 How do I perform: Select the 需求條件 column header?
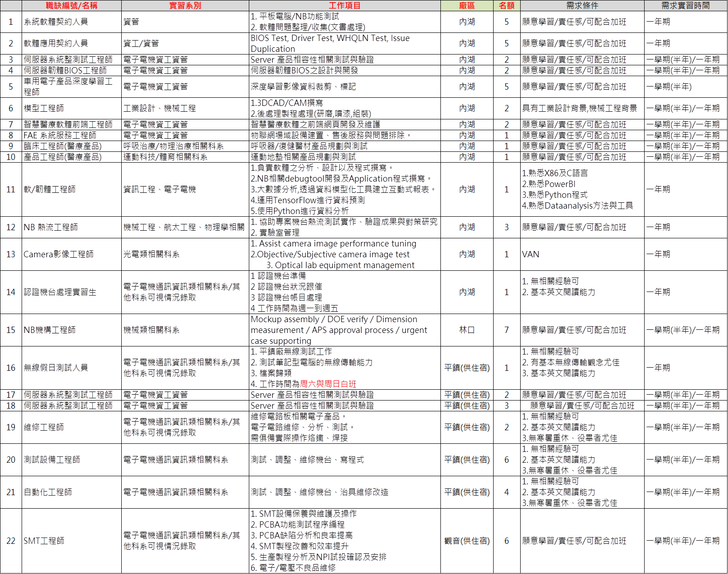[x=582, y=5]
